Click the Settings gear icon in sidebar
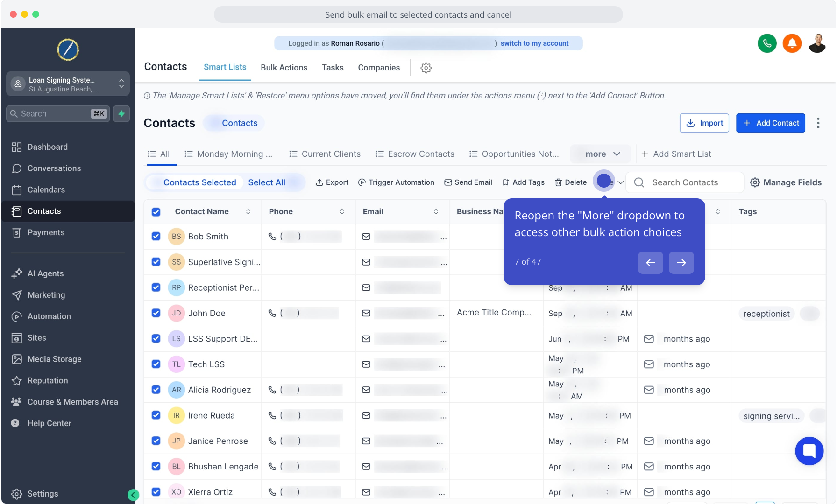This screenshot has height=504, width=837. point(17,494)
